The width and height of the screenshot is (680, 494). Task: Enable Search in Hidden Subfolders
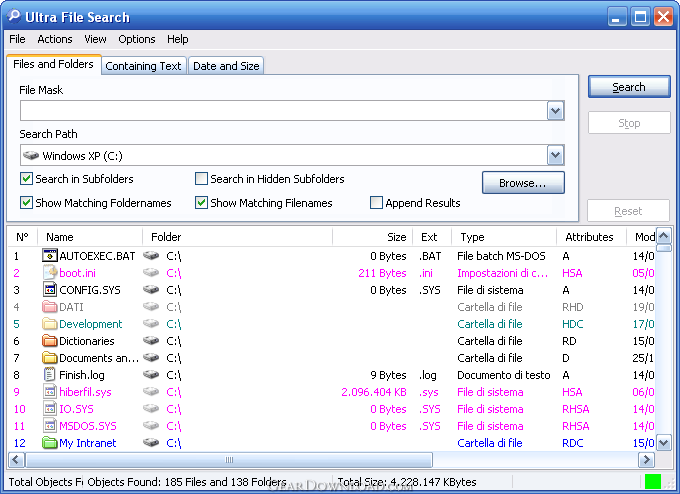tap(201, 179)
